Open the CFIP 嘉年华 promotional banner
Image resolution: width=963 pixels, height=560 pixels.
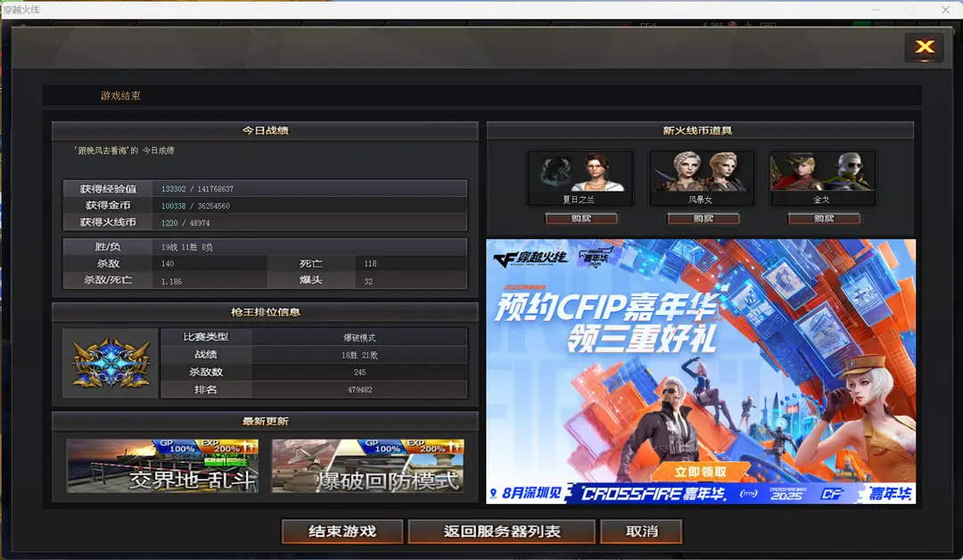tap(701, 372)
